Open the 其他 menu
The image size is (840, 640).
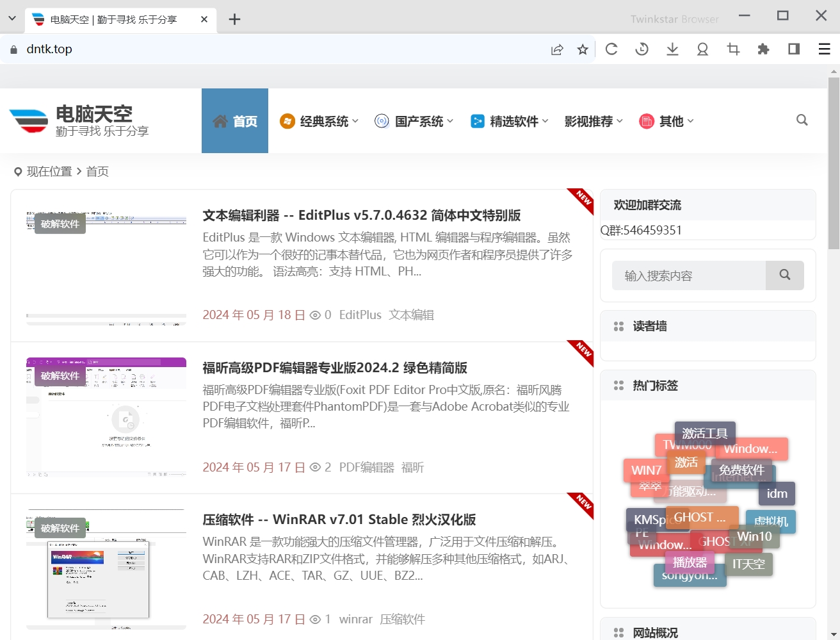(666, 121)
